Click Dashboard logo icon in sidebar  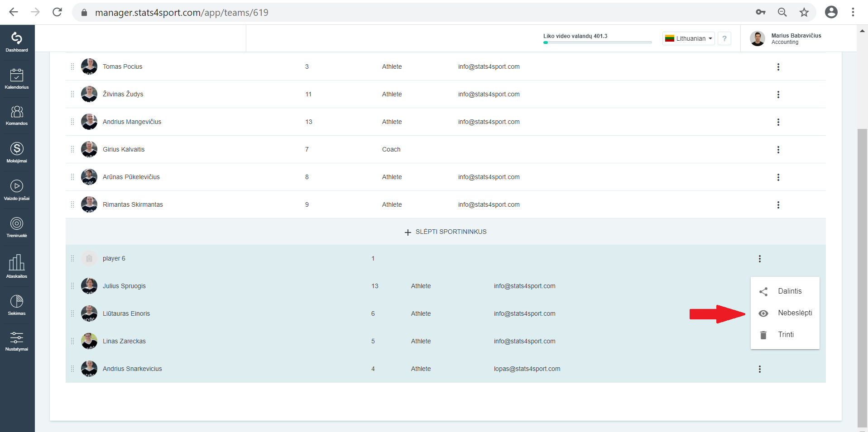(x=17, y=42)
